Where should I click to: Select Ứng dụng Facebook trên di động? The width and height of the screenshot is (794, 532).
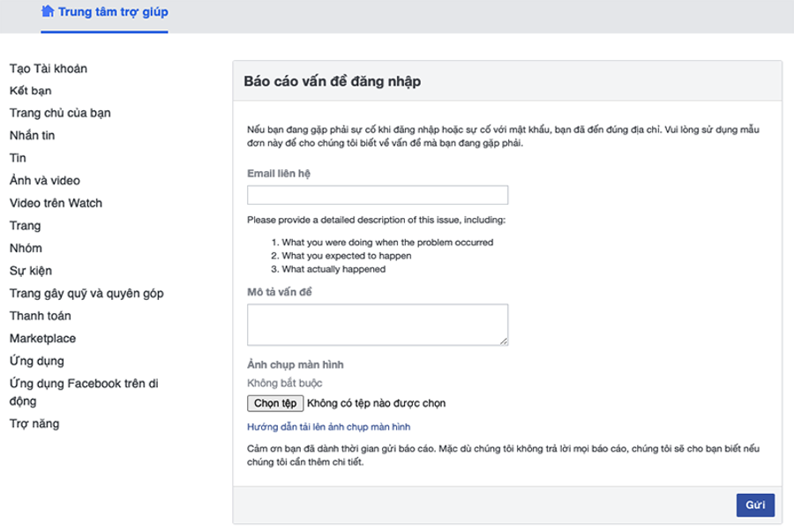tap(84, 392)
